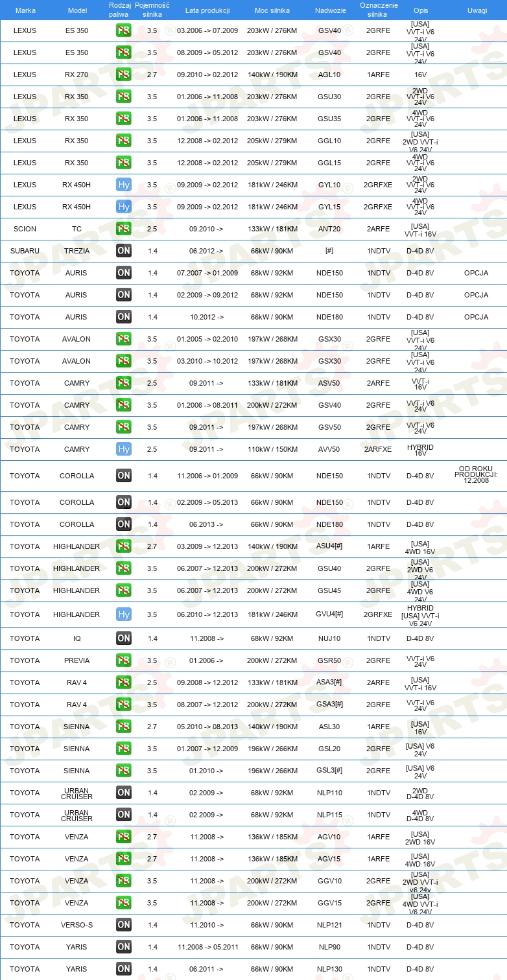Select the RX 270 model cell
The width and height of the screenshot is (507, 980).
(77, 75)
